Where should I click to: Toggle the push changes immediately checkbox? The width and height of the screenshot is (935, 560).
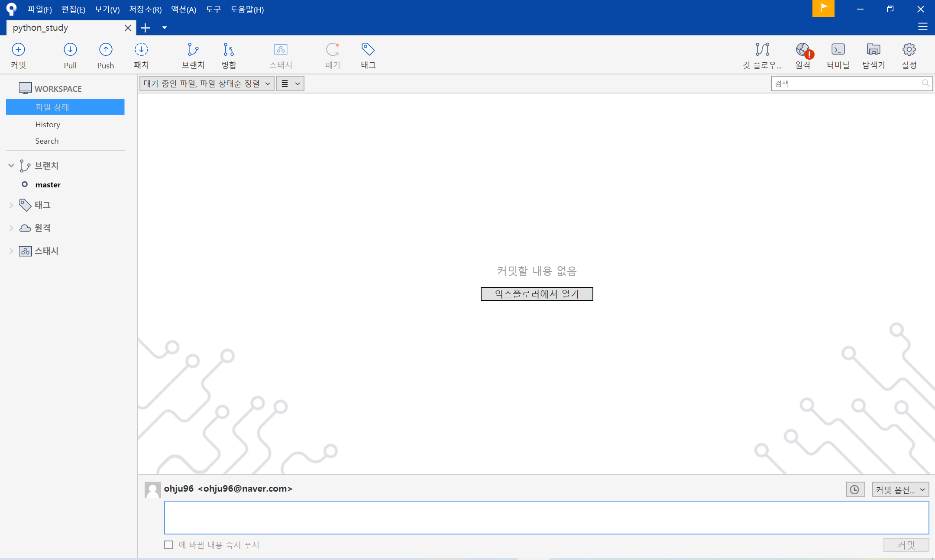(x=168, y=545)
